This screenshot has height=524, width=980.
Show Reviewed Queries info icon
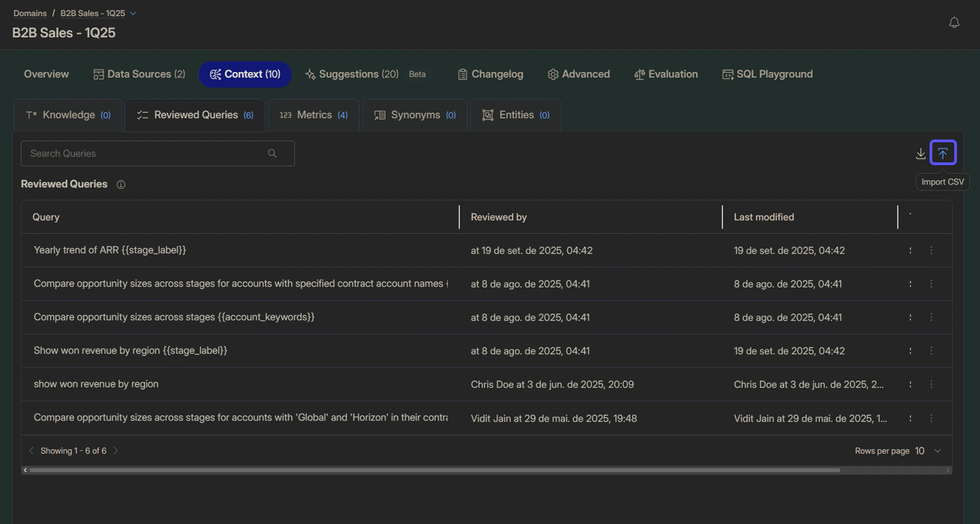(121, 184)
